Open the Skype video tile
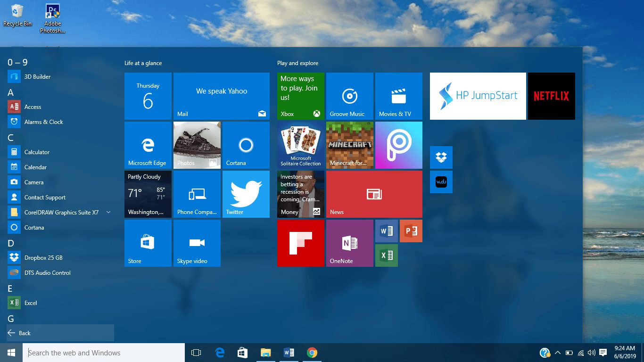This screenshot has height=362, width=644. pos(197,243)
